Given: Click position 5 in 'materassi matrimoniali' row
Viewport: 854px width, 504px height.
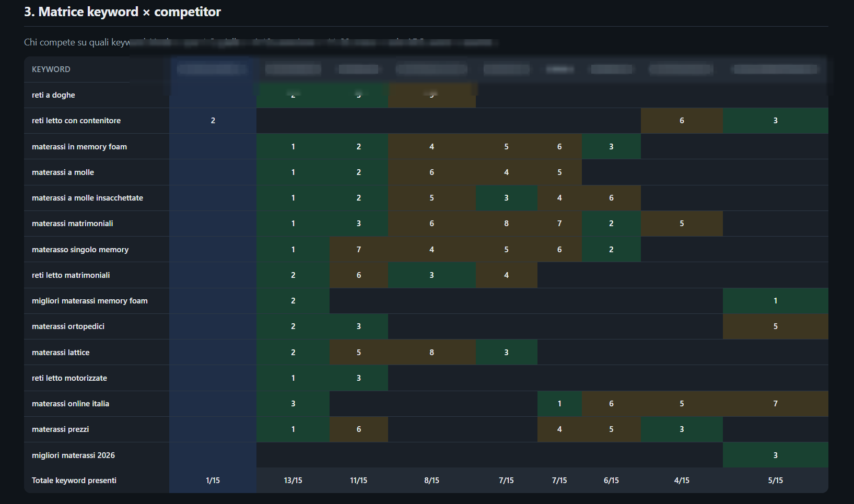Looking at the screenshot, I should pos(682,224).
